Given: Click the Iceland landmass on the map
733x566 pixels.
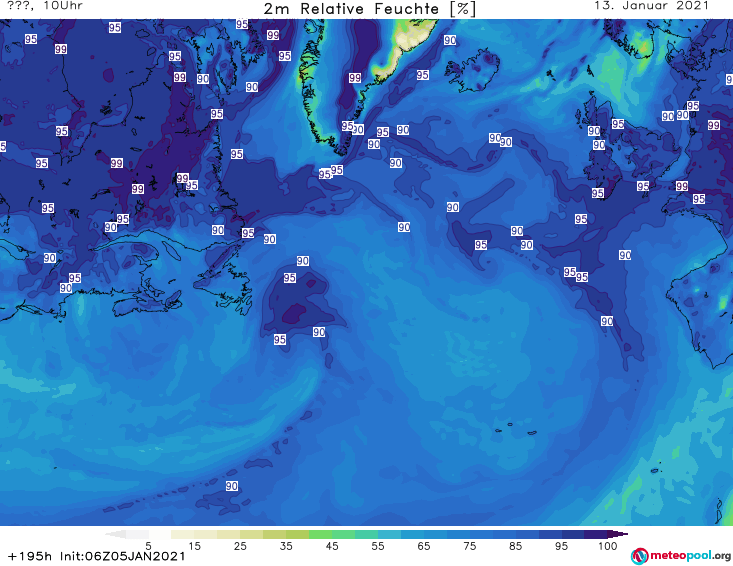Looking at the screenshot, I should (x=473, y=70).
